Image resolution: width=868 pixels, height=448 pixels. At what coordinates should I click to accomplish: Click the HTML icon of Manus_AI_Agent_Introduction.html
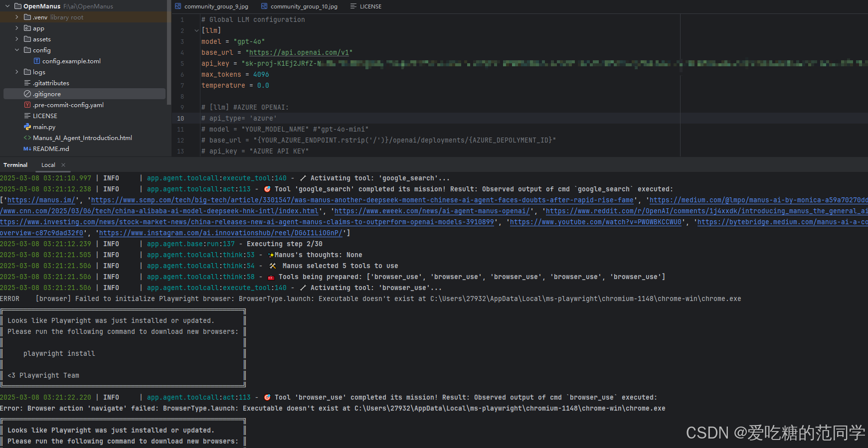tap(27, 138)
